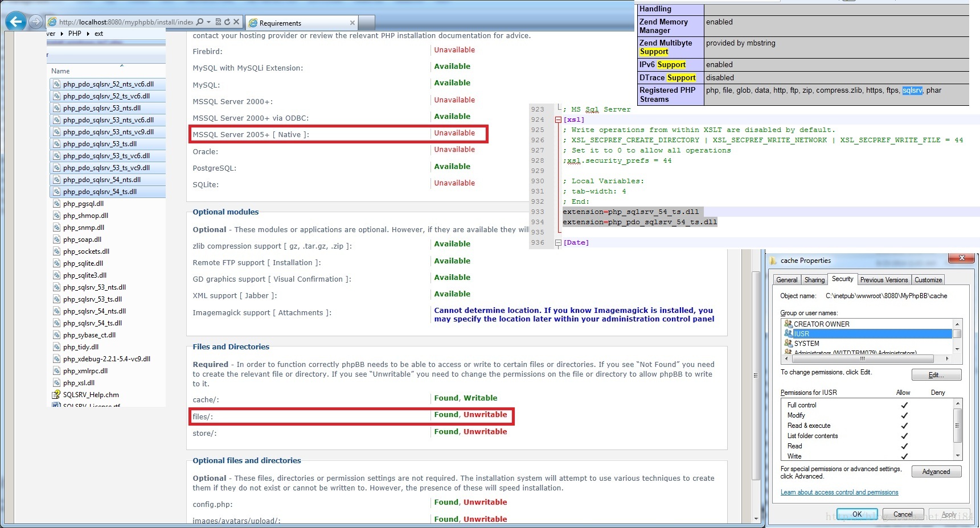Select the php_soap.dll file icon

click(56, 240)
